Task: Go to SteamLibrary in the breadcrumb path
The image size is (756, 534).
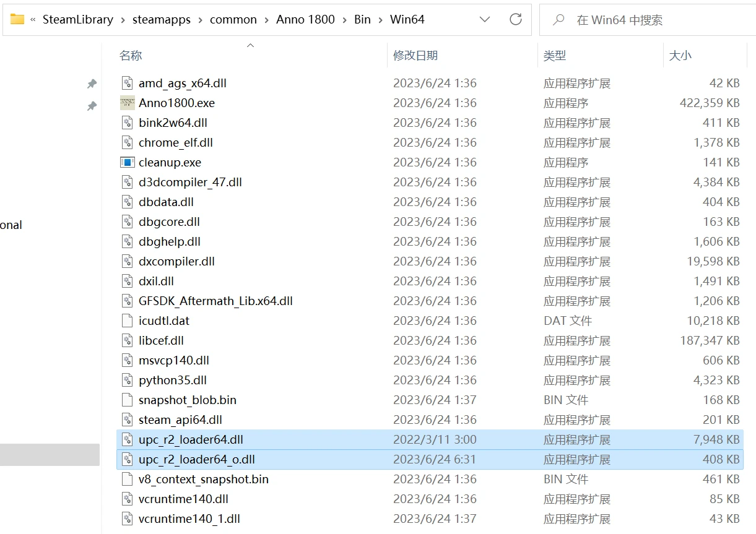Action: click(x=78, y=20)
